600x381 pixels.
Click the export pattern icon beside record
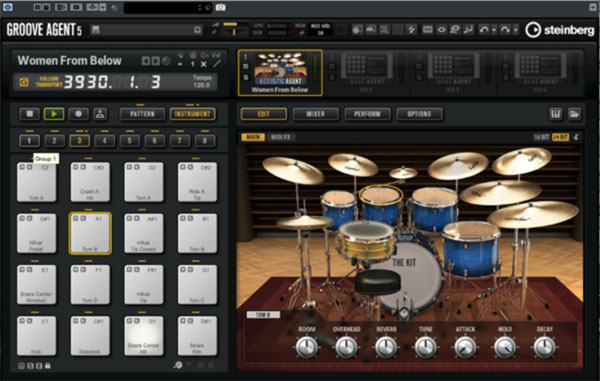(x=100, y=114)
